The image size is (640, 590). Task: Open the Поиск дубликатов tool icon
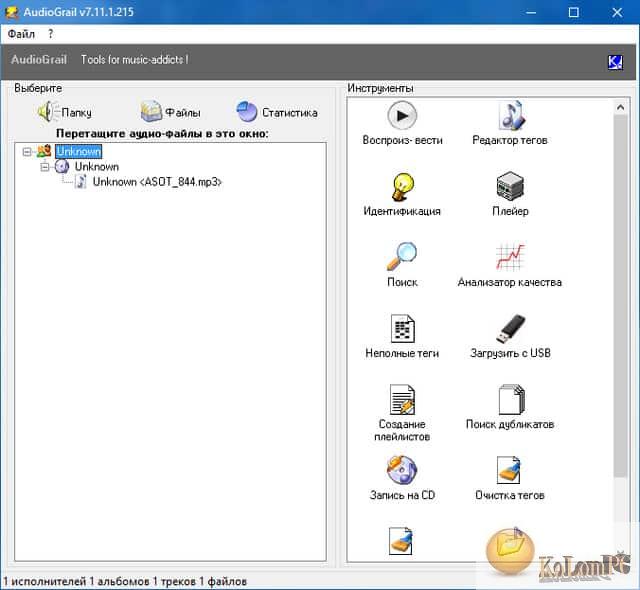tap(511, 399)
